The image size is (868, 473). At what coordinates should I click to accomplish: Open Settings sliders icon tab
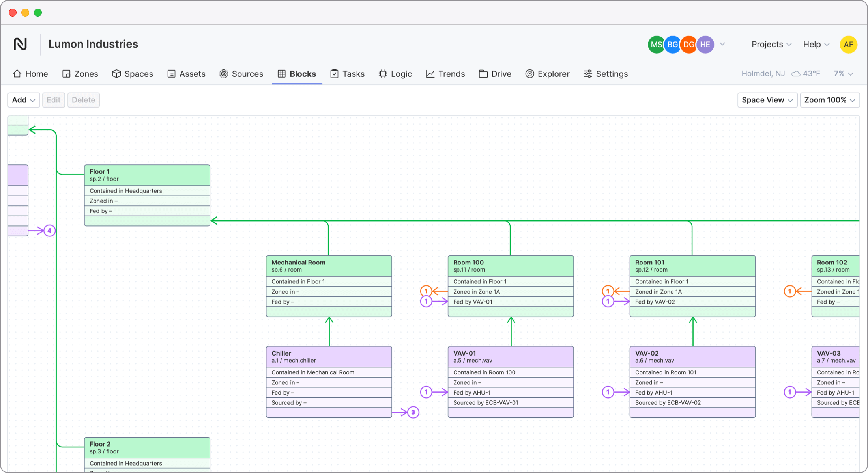click(x=587, y=74)
